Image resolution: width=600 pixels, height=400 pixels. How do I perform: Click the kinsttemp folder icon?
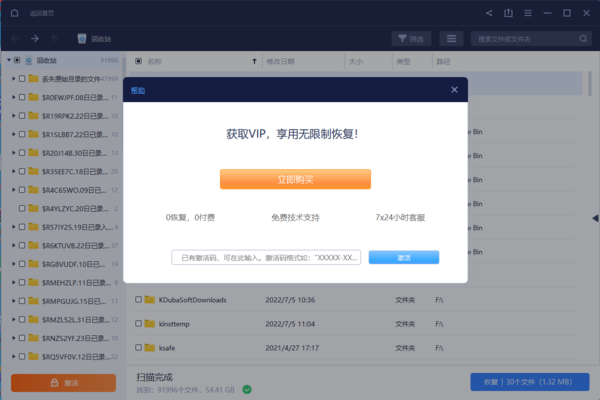coord(150,323)
